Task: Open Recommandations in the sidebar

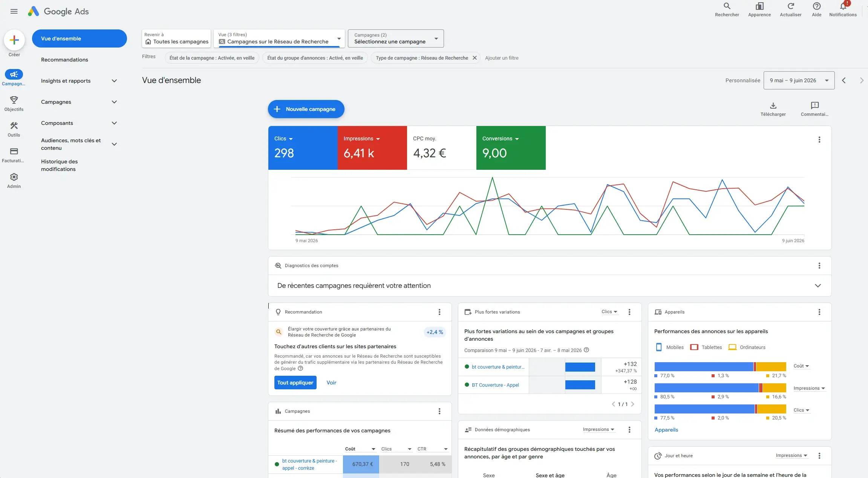Action: [64, 60]
